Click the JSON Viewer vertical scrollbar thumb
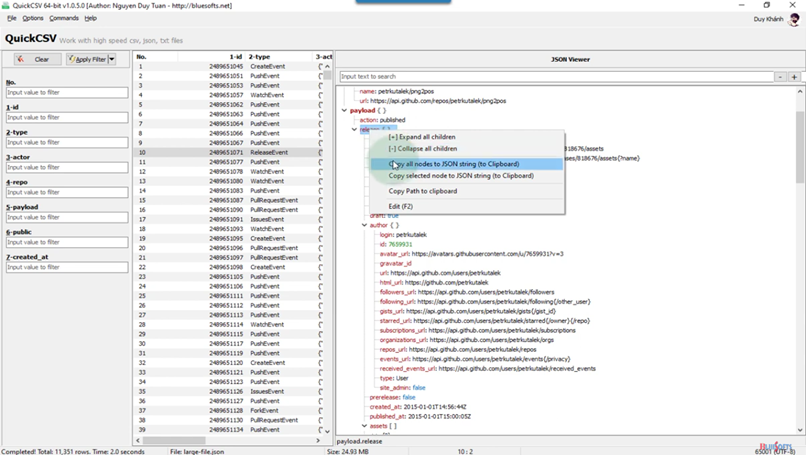This screenshot has height=455, width=806. click(800, 147)
